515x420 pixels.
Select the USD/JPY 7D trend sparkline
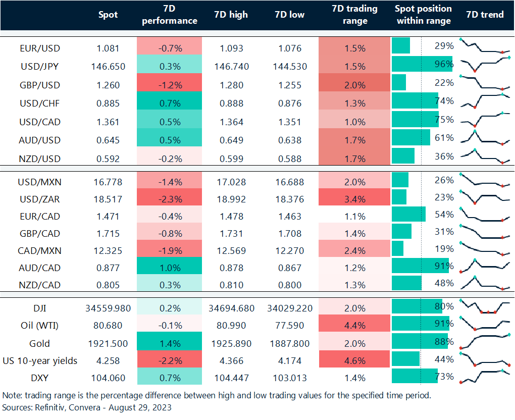[485, 64]
